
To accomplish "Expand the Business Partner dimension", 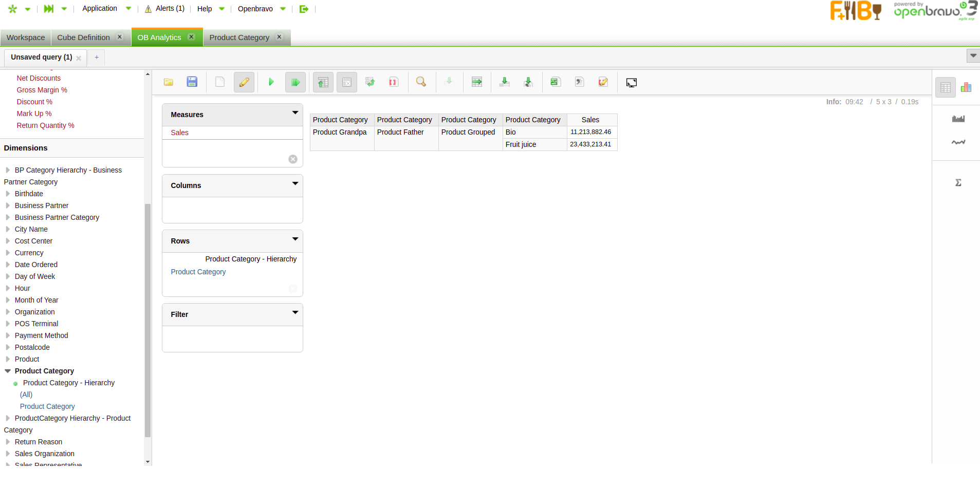I will pyautogui.click(x=8, y=205).
